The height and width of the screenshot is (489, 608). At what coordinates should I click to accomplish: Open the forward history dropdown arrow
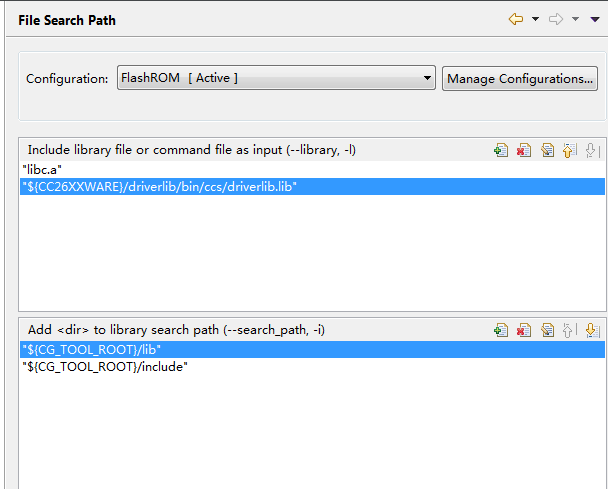pos(575,19)
